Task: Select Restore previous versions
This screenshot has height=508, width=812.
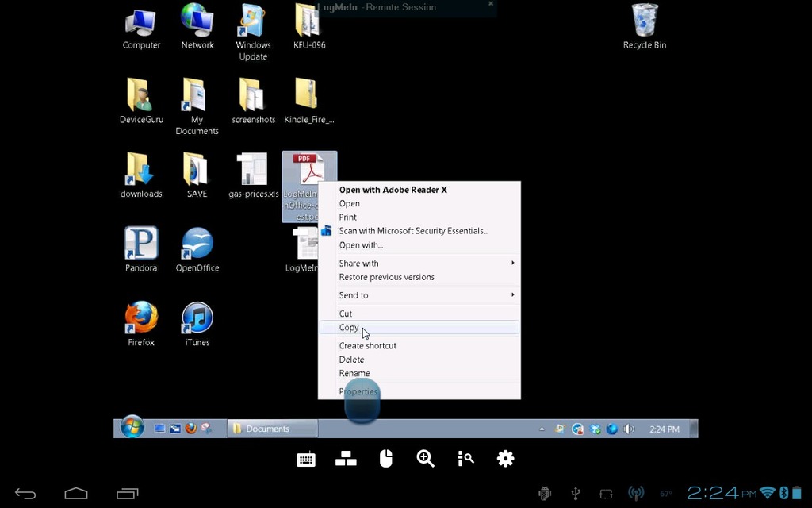Action: coord(419,277)
